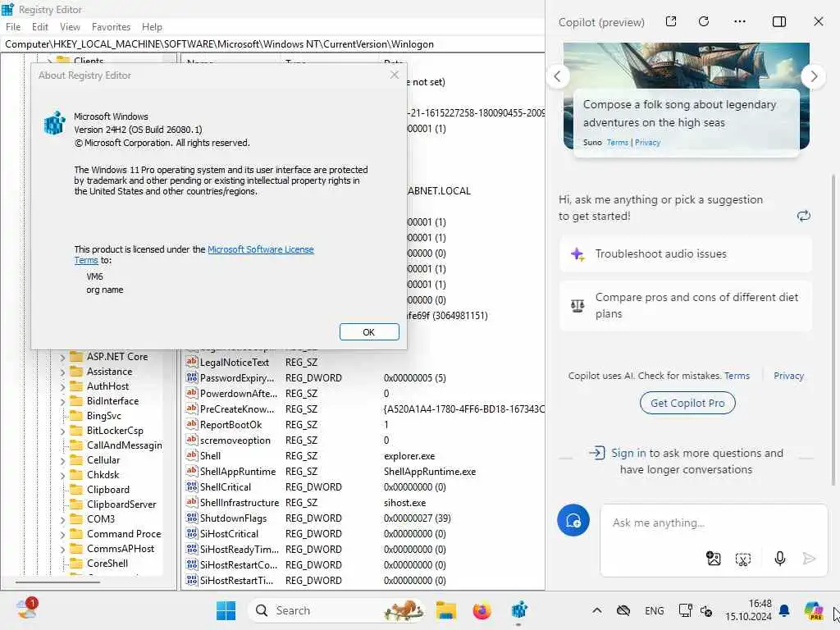Click the ShutdownFlags DWORD icon
This screenshot has width=840, height=630.
pyautogui.click(x=191, y=518)
